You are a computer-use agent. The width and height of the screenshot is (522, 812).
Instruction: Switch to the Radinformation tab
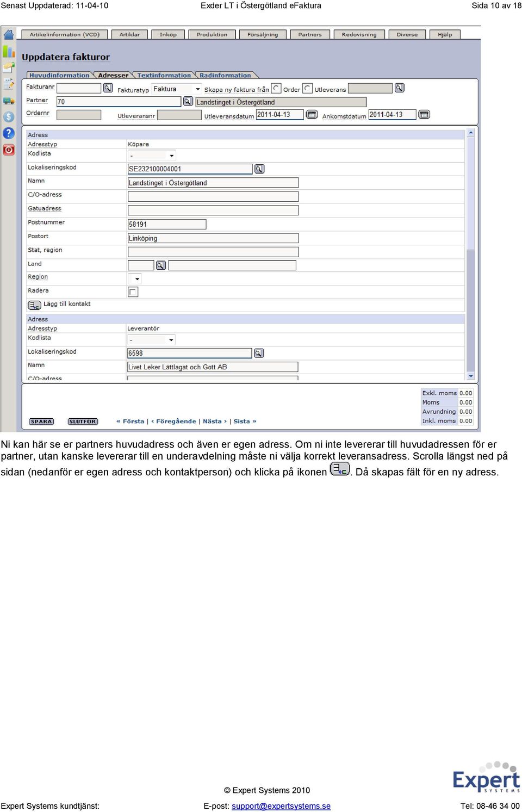225,75
